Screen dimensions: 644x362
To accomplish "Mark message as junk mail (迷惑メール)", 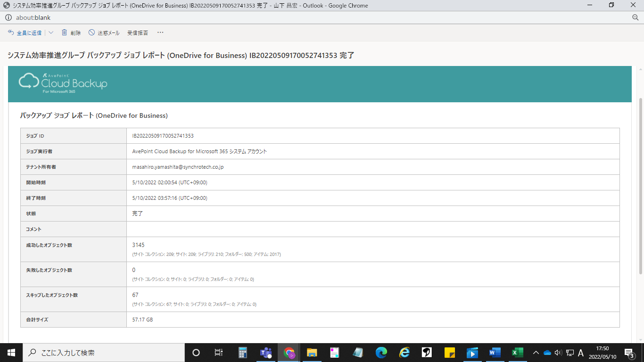I will [104, 33].
